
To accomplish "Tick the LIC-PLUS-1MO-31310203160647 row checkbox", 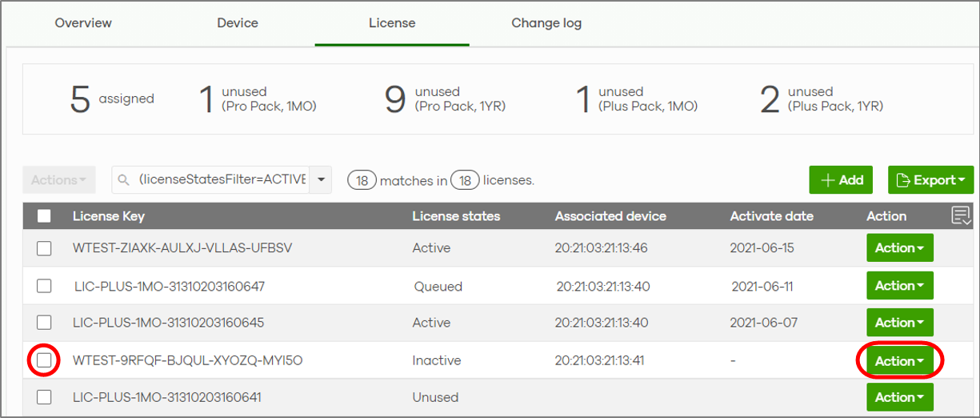I will tap(44, 286).
